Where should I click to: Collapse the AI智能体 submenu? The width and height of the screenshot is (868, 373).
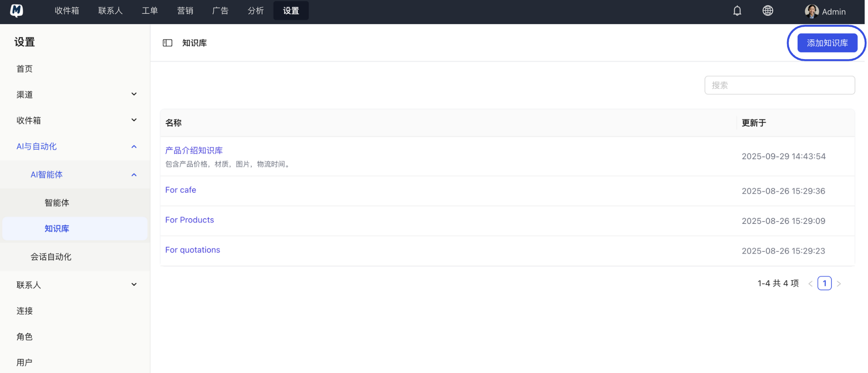tap(134, 175)
